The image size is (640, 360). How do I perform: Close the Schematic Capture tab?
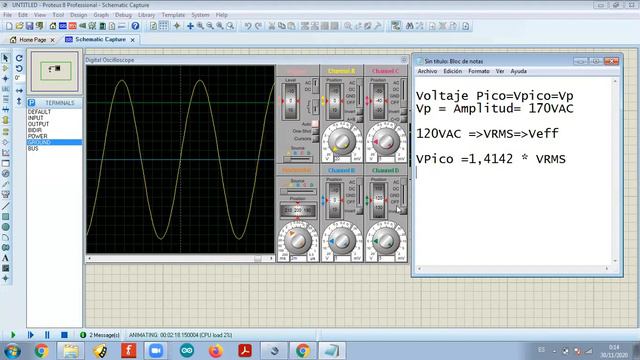pos(133,40)
